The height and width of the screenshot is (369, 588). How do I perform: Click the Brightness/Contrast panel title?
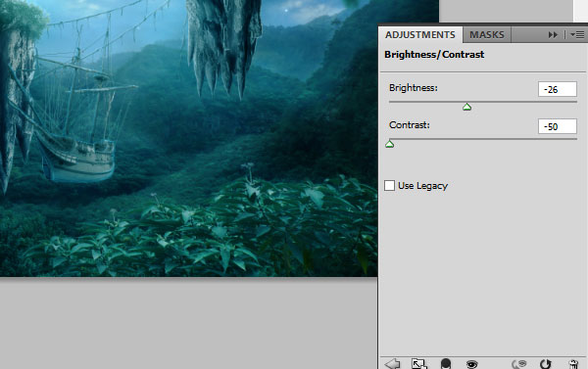(434, 55)
